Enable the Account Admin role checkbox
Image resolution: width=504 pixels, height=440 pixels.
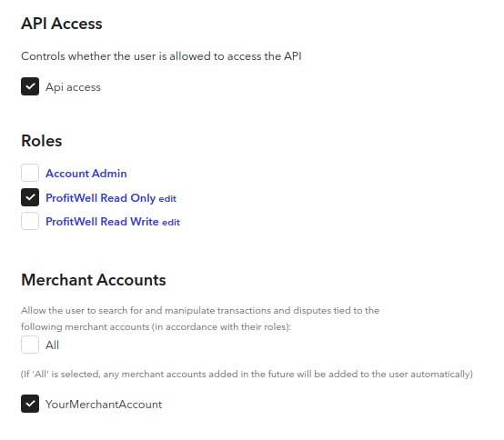30,173
